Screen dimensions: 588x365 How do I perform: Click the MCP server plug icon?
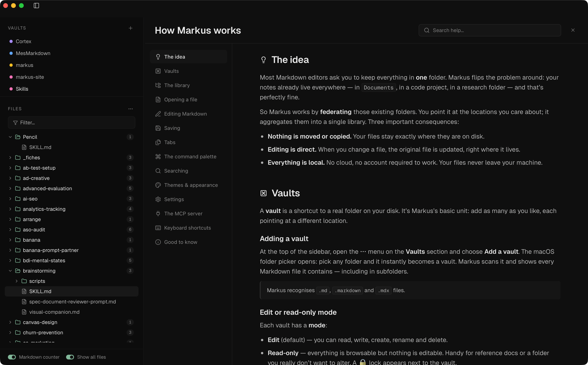[x=158, y=213]
